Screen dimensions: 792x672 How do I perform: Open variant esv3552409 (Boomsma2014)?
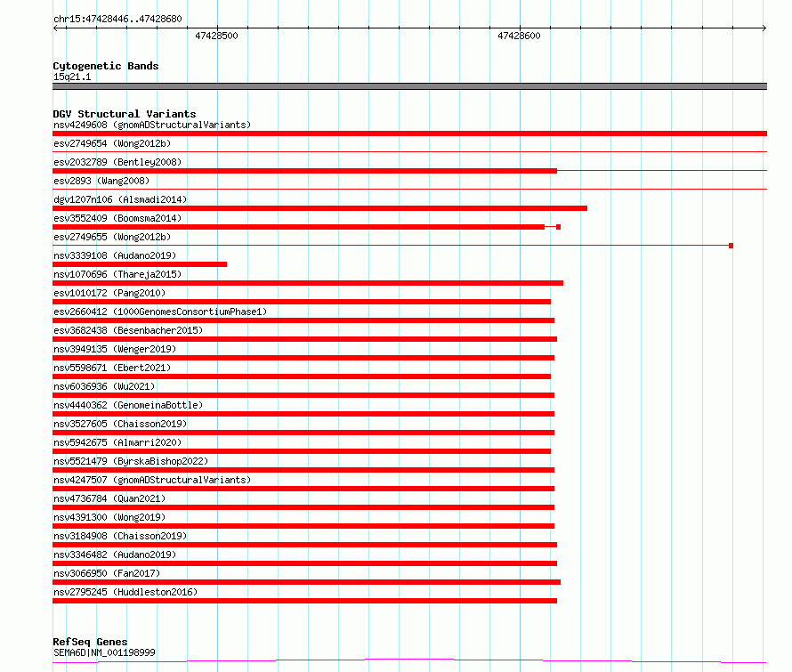pyautogui.click(x=117, y=218)
